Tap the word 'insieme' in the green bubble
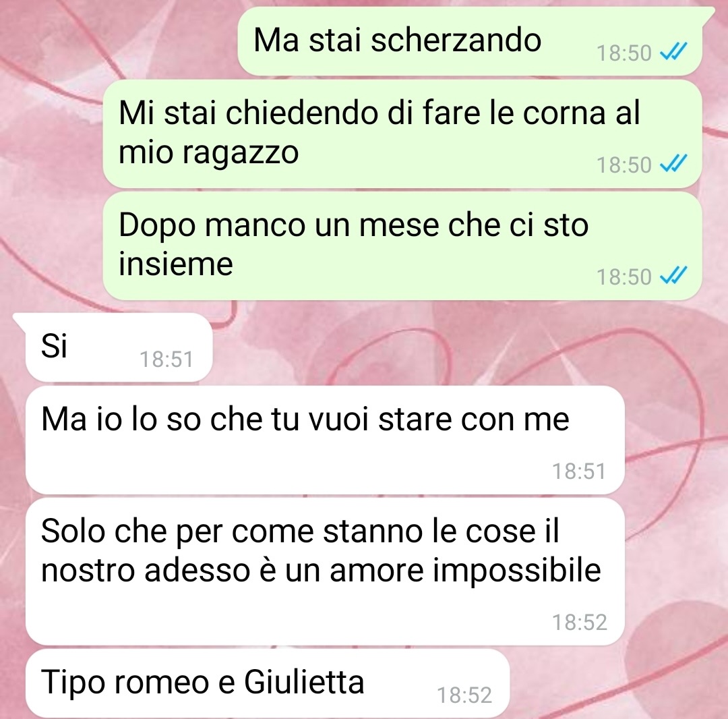This screenshot has width=728, height=719. click(175, 263)
